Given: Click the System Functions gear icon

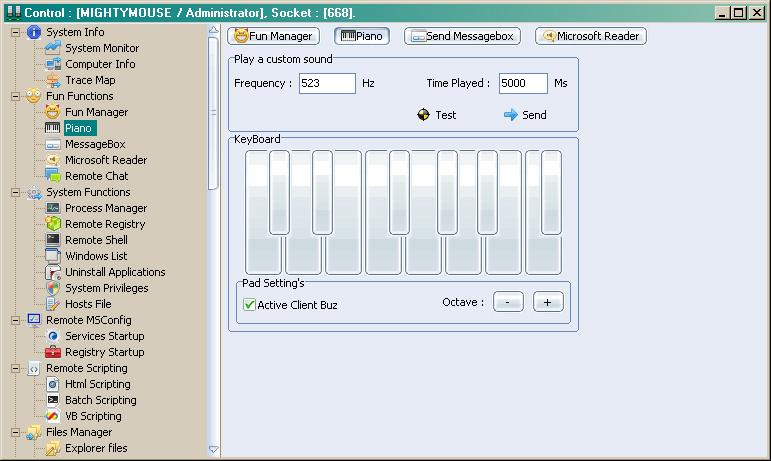Looking at the screenshot, I should 34,192.
